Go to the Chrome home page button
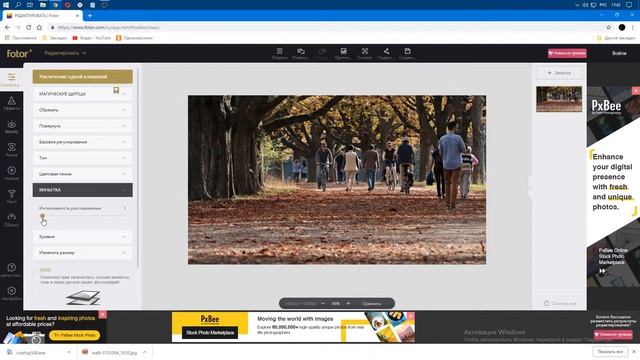This screenshot has width=640, height=360. tap(39, 27)
